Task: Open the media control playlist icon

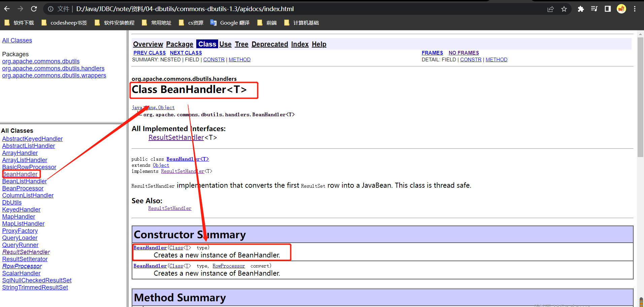Action: [594, 9]
